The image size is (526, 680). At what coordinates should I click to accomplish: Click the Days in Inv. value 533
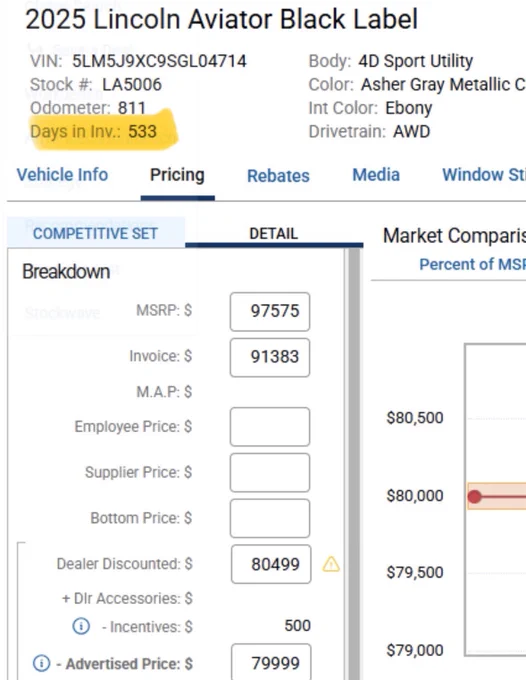(142, 131)
